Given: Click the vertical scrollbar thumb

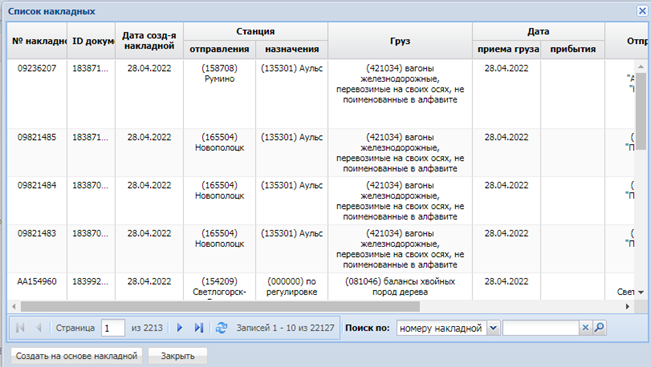Looking at the screenshot, I should tap(641, 111).
